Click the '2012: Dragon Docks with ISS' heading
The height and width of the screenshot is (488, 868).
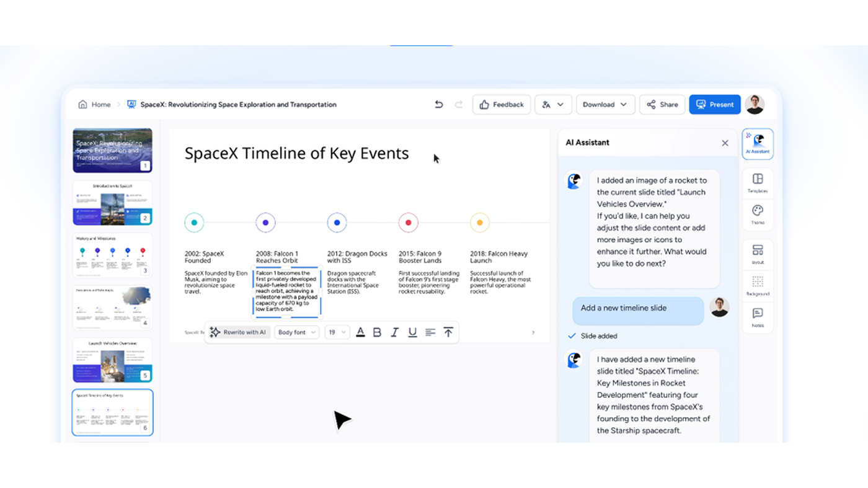point(357,257)
